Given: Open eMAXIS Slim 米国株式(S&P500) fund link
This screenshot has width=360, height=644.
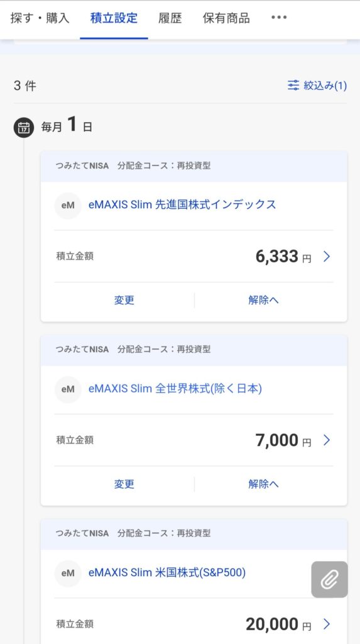Looking at the screenshot, I should click(167, 572).
